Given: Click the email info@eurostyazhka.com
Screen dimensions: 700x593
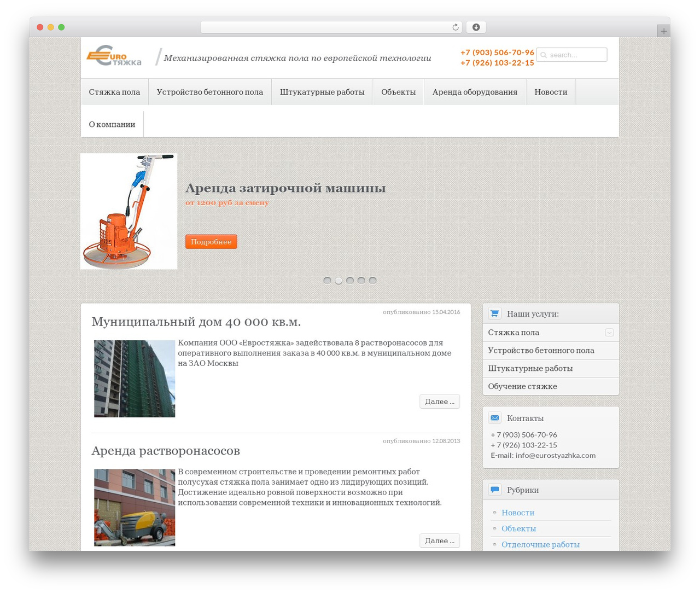Looking at the screenshot, I should pos(555,455).
